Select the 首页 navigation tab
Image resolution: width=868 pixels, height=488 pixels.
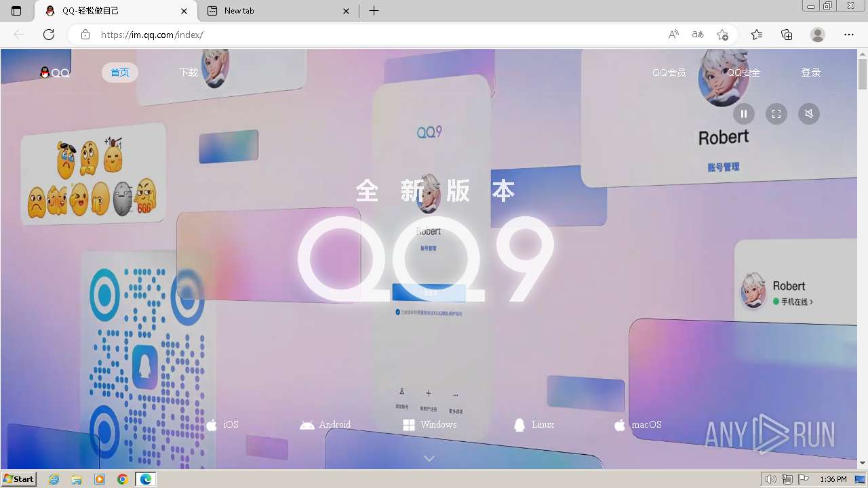[120, 73]
